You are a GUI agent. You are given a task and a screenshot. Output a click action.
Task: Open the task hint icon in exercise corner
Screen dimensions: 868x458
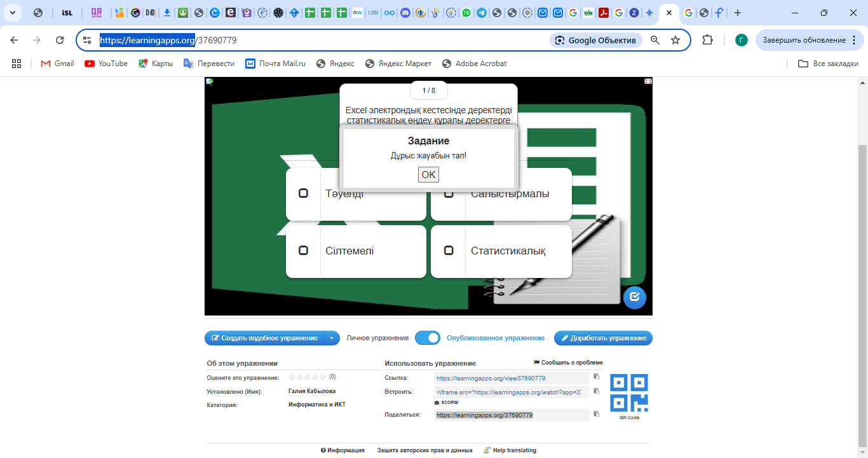210,81
